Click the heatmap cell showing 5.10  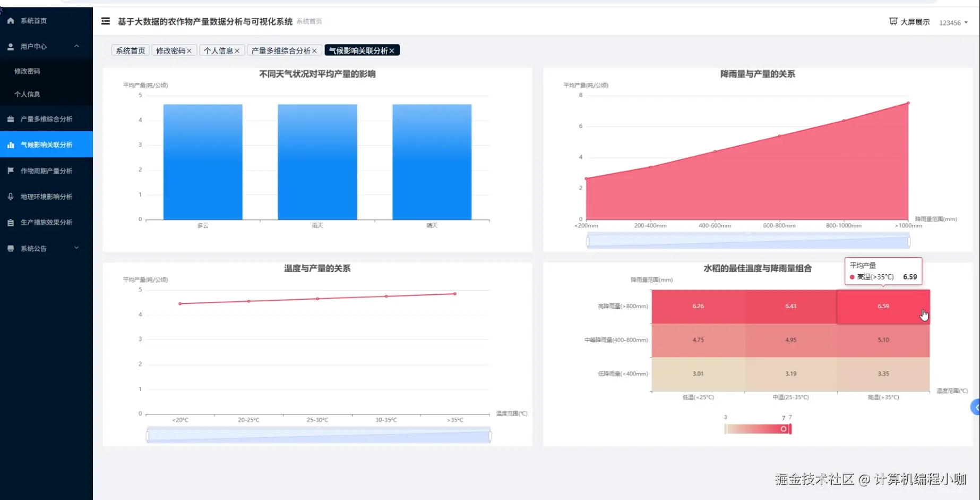[883, 340]
